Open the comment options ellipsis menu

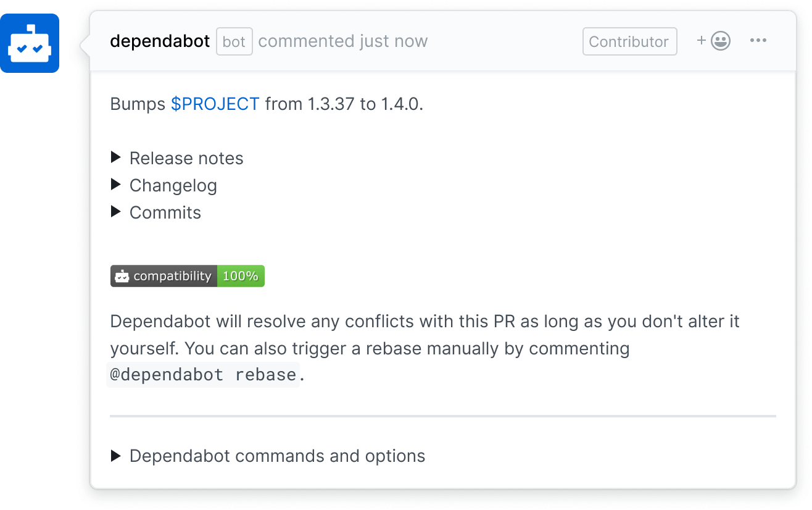(758, 41)
